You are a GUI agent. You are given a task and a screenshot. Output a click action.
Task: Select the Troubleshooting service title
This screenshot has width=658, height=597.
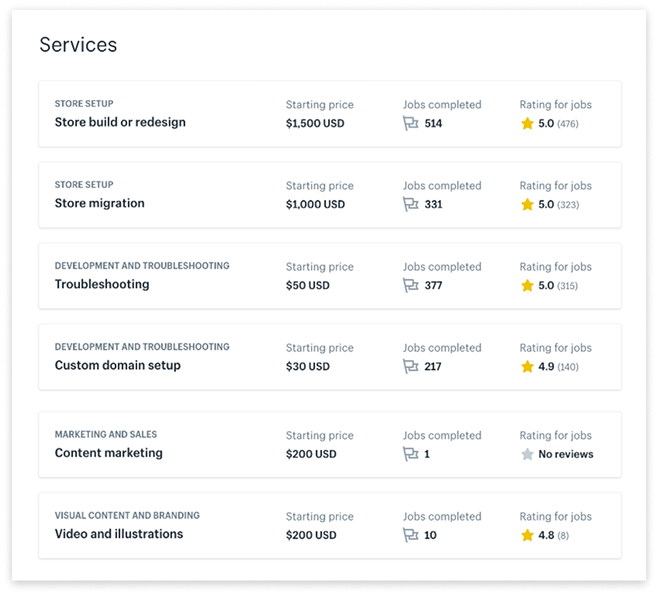pyautogui.click(x=102, y=284)
